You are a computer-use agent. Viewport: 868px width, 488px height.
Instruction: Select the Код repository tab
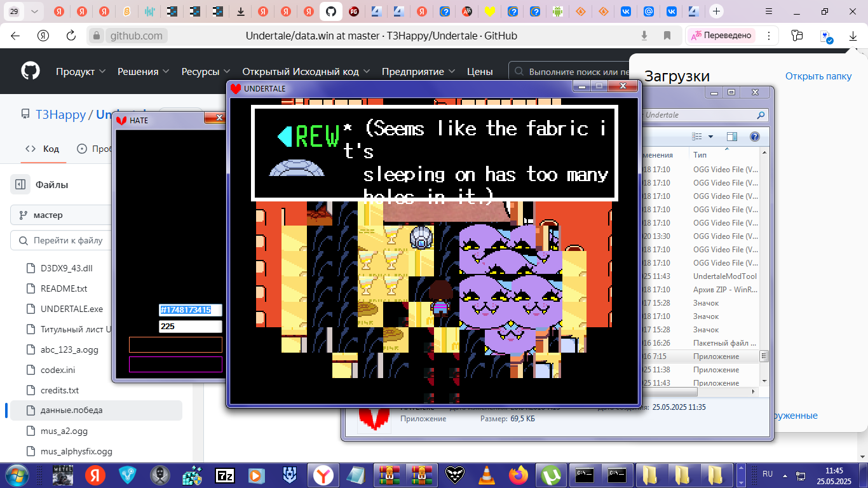pyautogui.click(x=42, y=149)
